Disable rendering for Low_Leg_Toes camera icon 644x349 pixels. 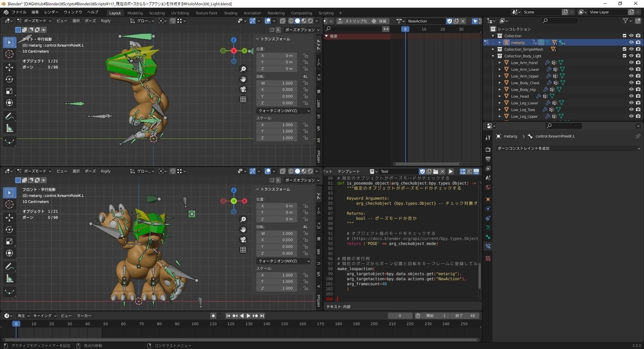(638, 110)
